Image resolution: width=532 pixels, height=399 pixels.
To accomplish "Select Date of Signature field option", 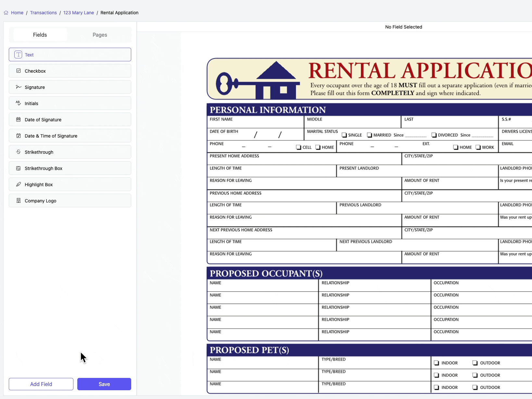I will 70,119.
